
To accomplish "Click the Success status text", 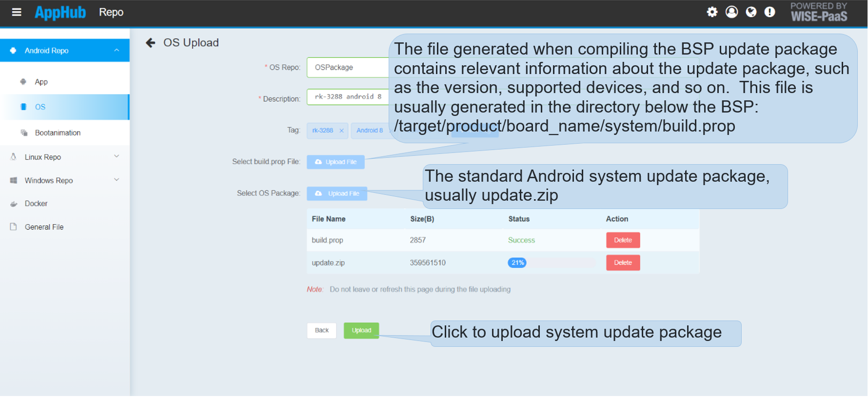I will (x=521, y=240).
